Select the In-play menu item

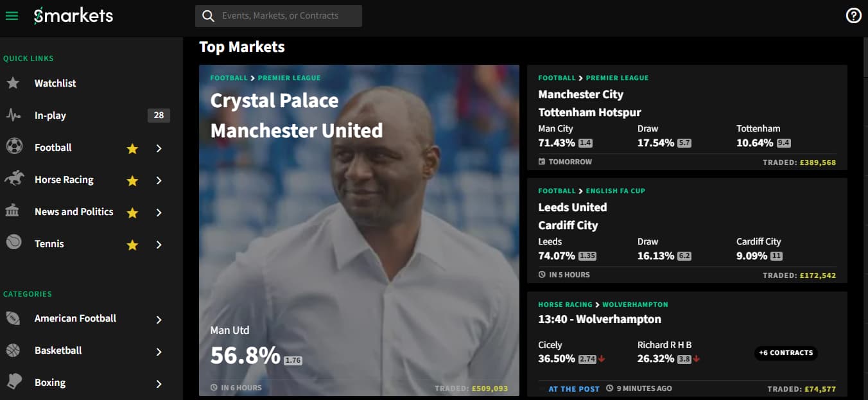click(x=50, y=116)
